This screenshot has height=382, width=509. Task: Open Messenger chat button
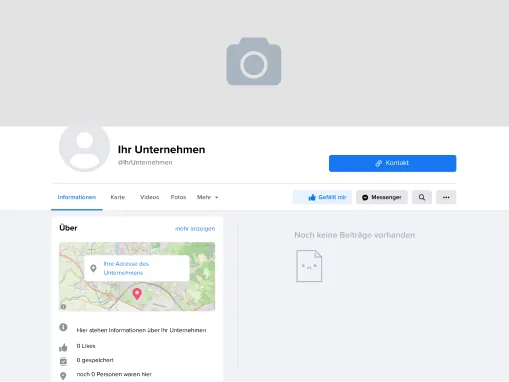[382, 197]
